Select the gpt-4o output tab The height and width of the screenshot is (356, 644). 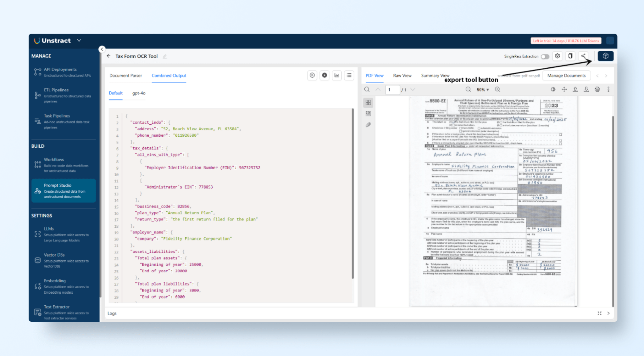point(139,93)
